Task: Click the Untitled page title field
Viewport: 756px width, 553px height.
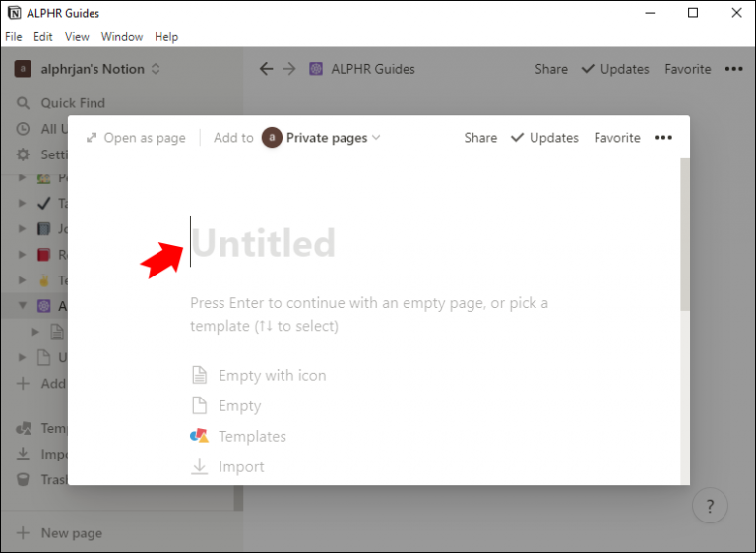Action: pyautogui.click(x=263, y=242)
